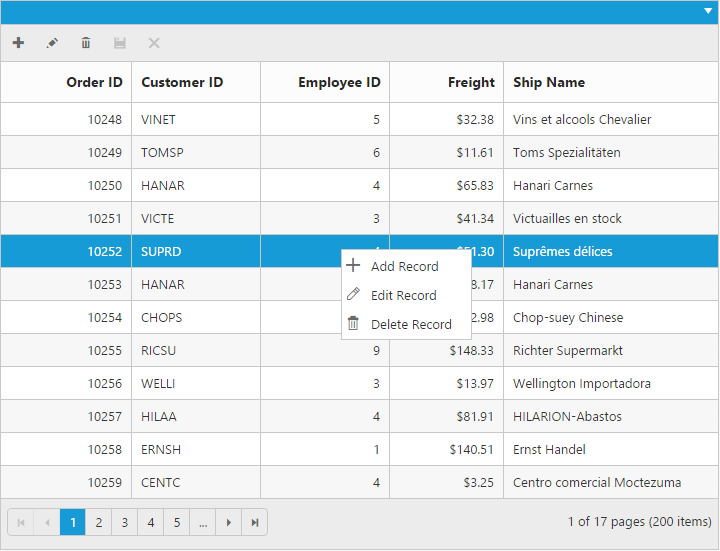720x551 pixels.
Task: Sort by the Order ID column header
Action: pyautogui.click(x=94, y=82)
